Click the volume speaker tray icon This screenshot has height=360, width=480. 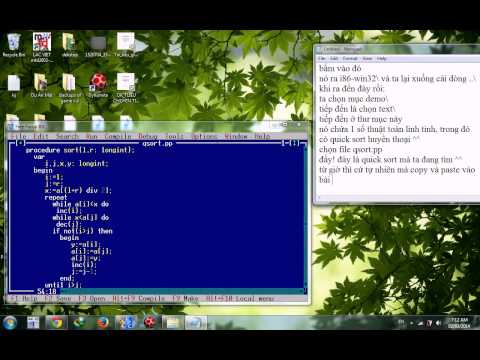tap(438, 323)
